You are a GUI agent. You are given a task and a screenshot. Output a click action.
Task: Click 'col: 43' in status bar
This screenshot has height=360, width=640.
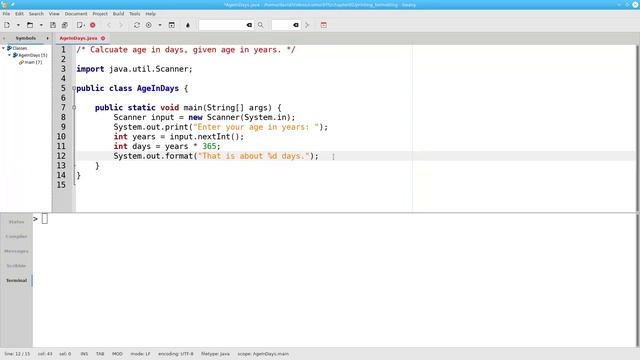45,354
